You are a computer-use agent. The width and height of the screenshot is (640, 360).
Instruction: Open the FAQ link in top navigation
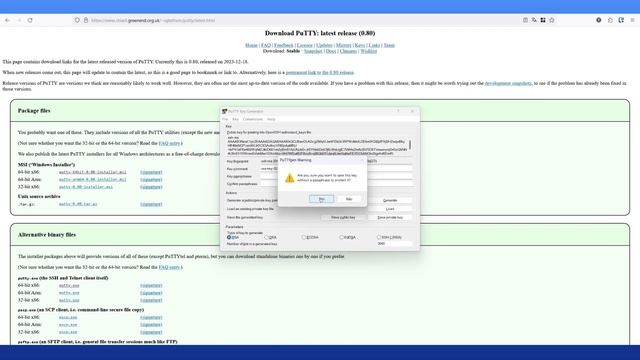pyautogui.click(x=266, y=45)
